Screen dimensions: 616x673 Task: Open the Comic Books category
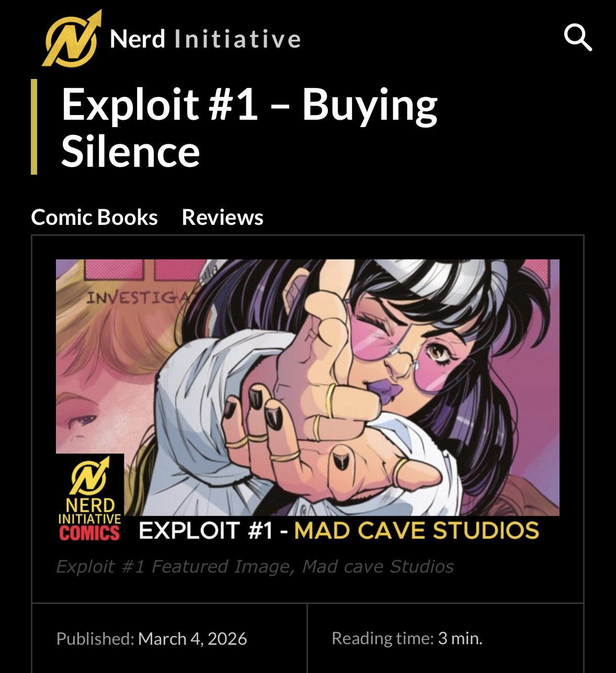(94, 217)
